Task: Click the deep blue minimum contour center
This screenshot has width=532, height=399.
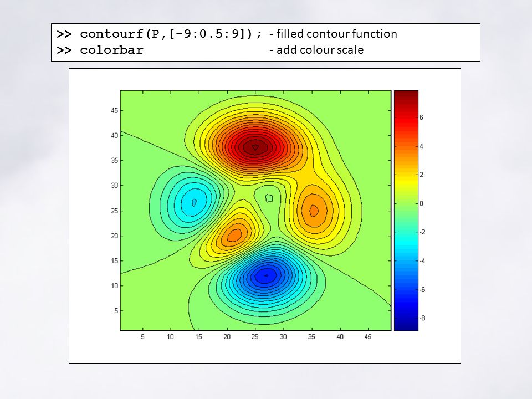Action: coord(266,275)
